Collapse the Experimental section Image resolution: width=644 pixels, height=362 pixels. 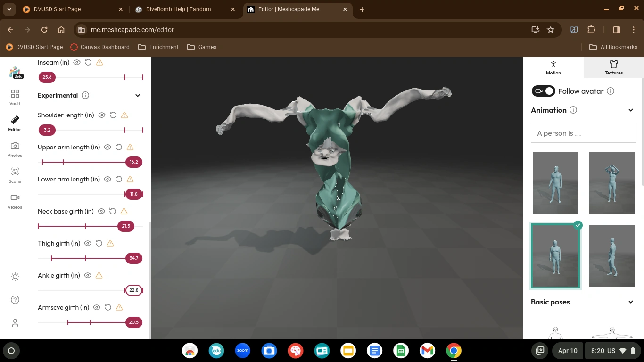point(137,95)
